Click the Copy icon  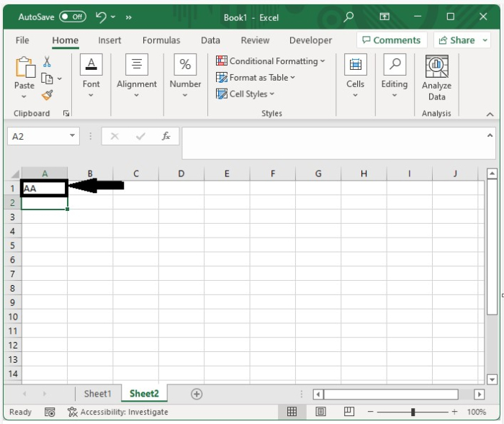click(x=47, y=78)
